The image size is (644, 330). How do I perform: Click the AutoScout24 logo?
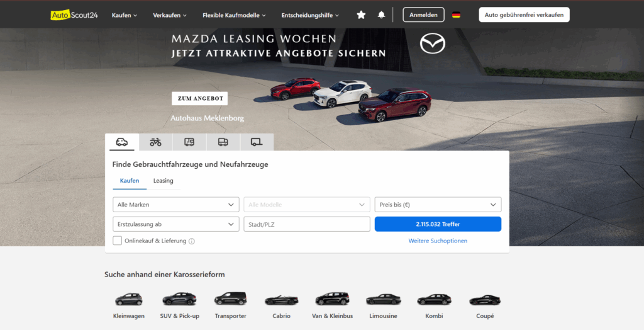click(74, 15)
